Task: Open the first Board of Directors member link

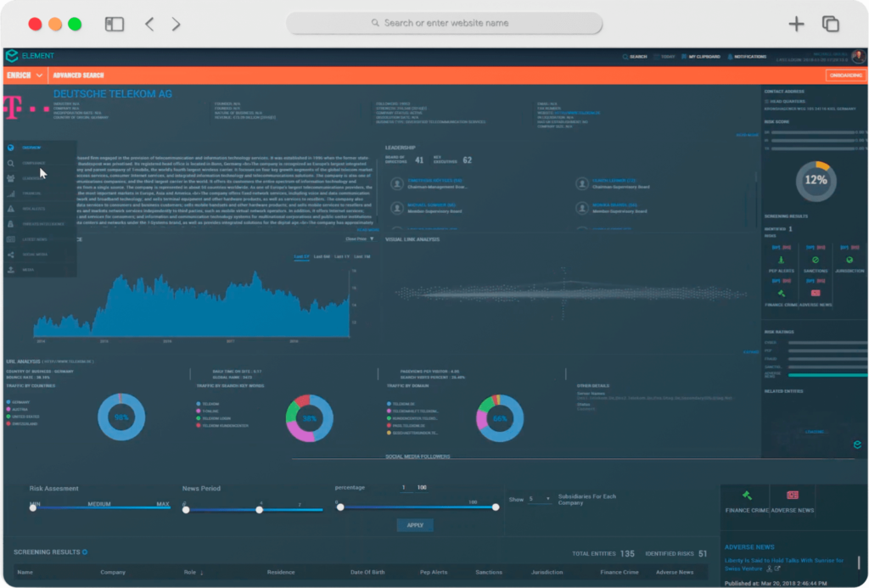Action: tap(434, 181)
